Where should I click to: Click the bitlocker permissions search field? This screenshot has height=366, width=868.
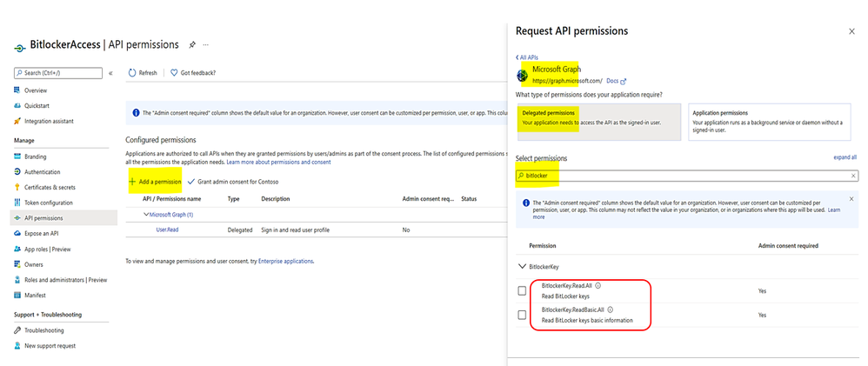[x=688, y=176]
